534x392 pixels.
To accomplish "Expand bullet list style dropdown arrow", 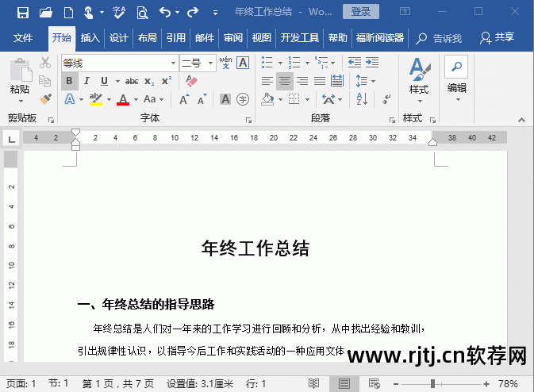I will coord(280,63).
